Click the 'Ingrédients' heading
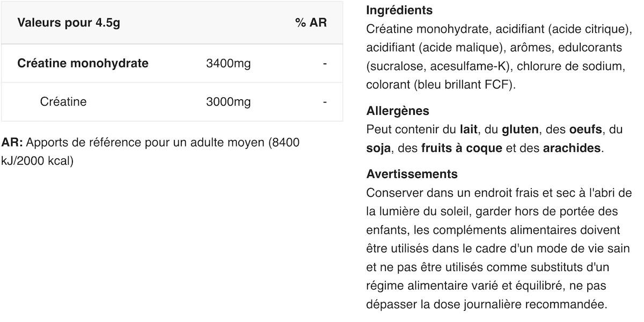The image size is (644, 322). pos(399,10)
